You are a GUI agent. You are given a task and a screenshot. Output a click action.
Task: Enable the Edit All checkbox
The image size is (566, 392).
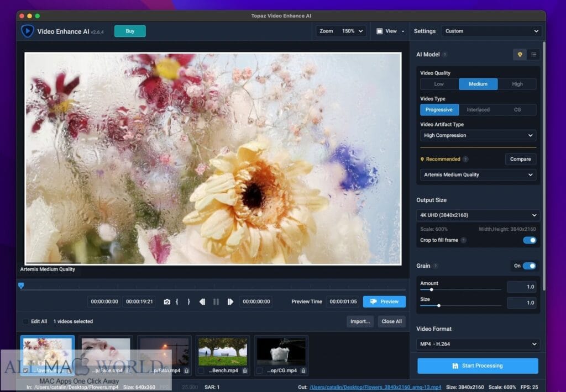[x=25, y=321]
